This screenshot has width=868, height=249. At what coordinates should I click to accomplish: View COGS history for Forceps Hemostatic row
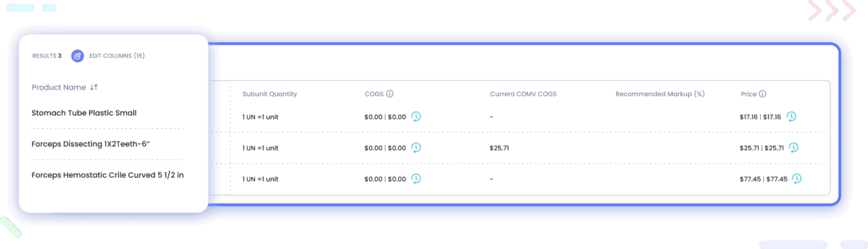click(x=416, y=178)
